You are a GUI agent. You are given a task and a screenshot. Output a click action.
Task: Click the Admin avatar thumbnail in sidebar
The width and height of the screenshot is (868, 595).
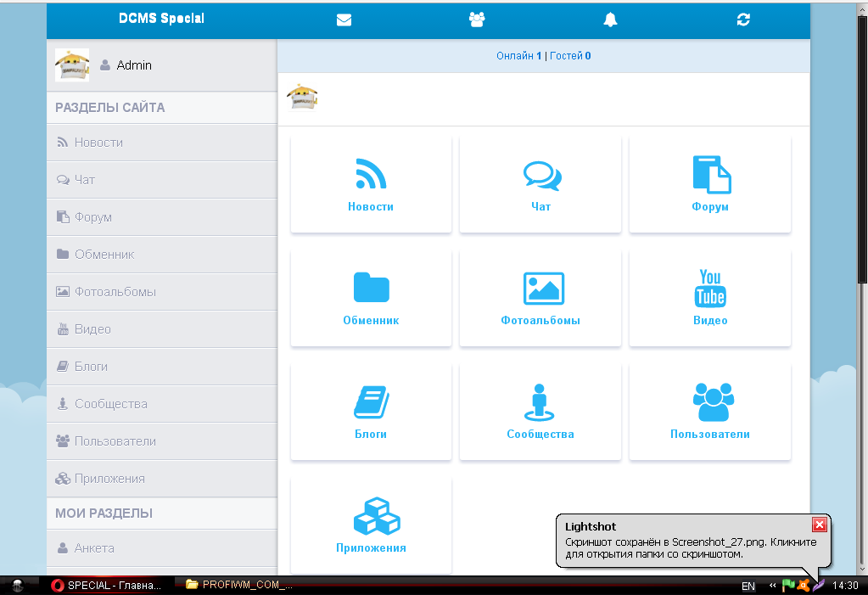click(72, 65)
